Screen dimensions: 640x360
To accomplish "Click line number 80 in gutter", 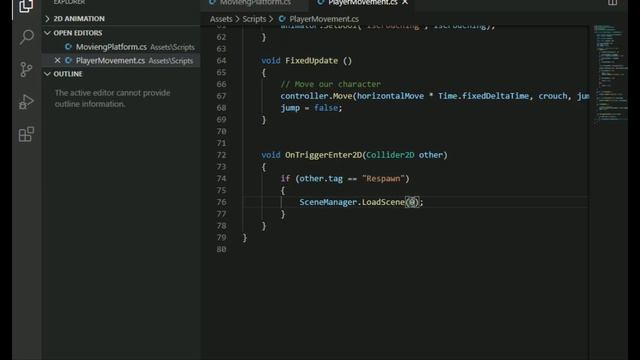I will 221,249.
